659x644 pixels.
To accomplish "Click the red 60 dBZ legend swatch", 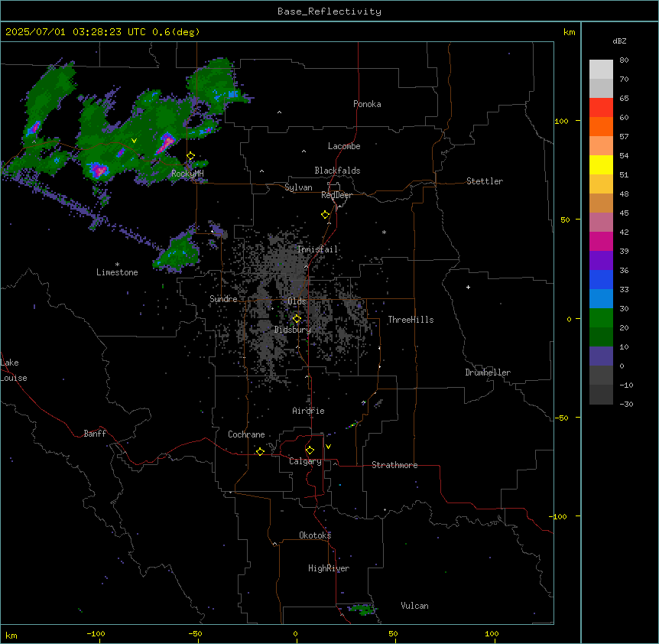I will click(x=601, y=108).
